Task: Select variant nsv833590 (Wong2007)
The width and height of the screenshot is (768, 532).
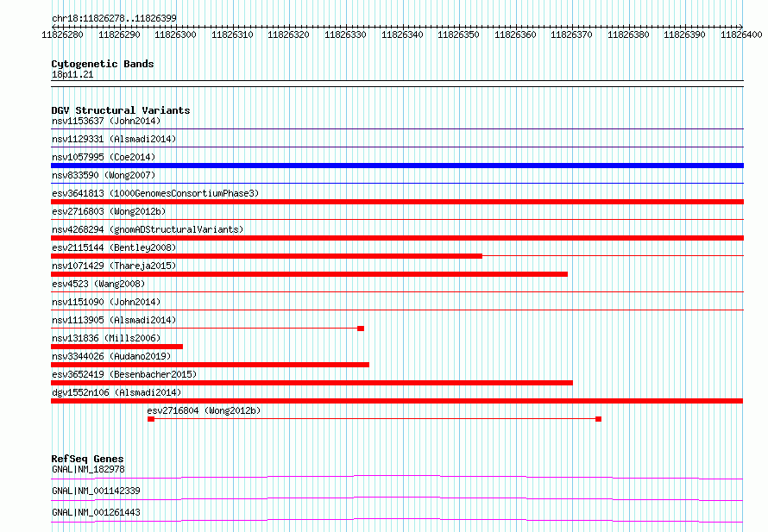Action: click(104, 175)
